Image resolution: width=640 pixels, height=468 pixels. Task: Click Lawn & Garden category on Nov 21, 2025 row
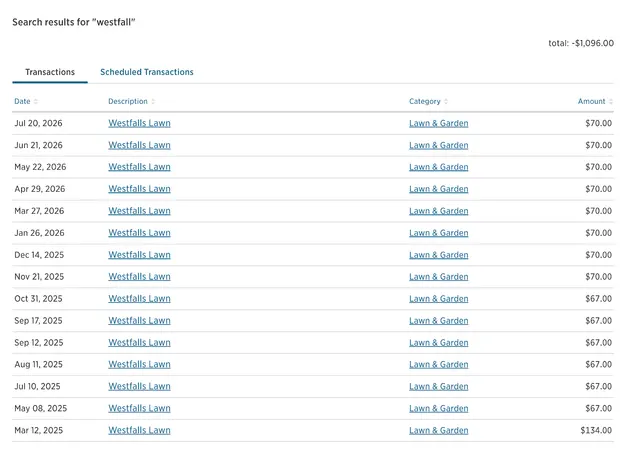tap(439, 277)
